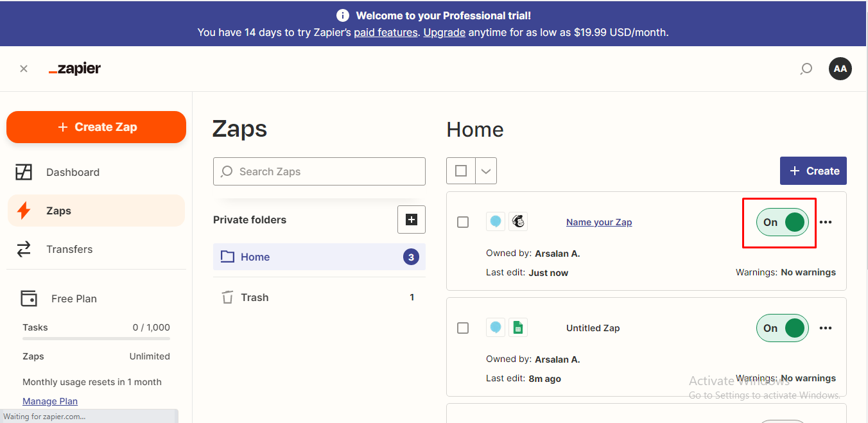Viewport: 868px width, 423px height.
Task: Click the Google Sheets icon on Untitled Zap
Action: pos(518,328)
